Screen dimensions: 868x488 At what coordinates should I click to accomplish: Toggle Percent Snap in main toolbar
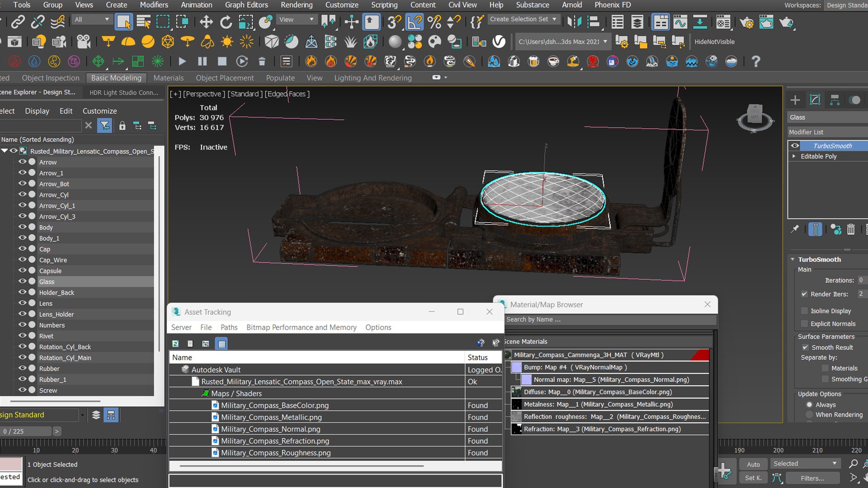(x=434, y=22)
